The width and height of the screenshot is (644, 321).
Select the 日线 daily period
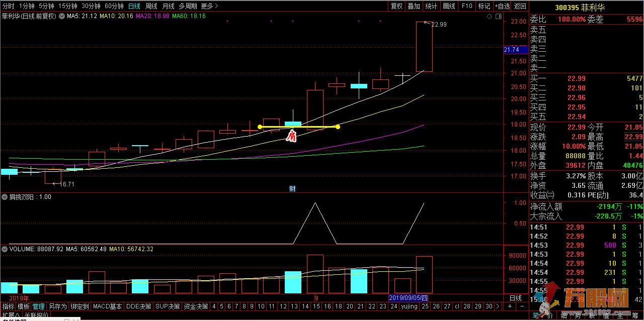pyautogui.click(x=134, y=6)
